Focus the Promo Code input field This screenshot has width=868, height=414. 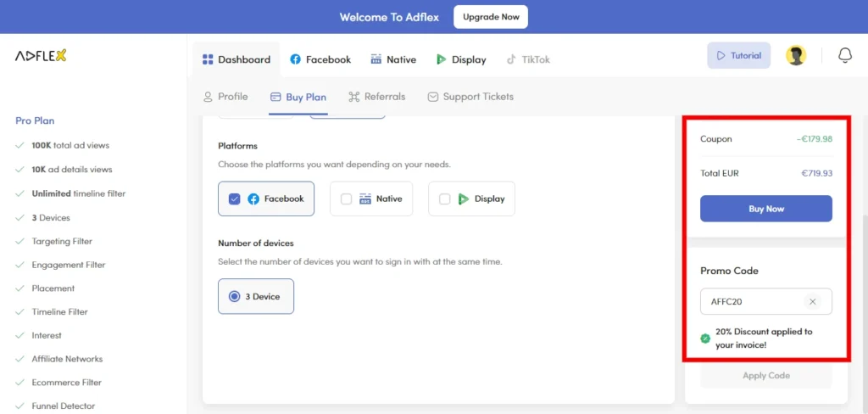(765, 301)
